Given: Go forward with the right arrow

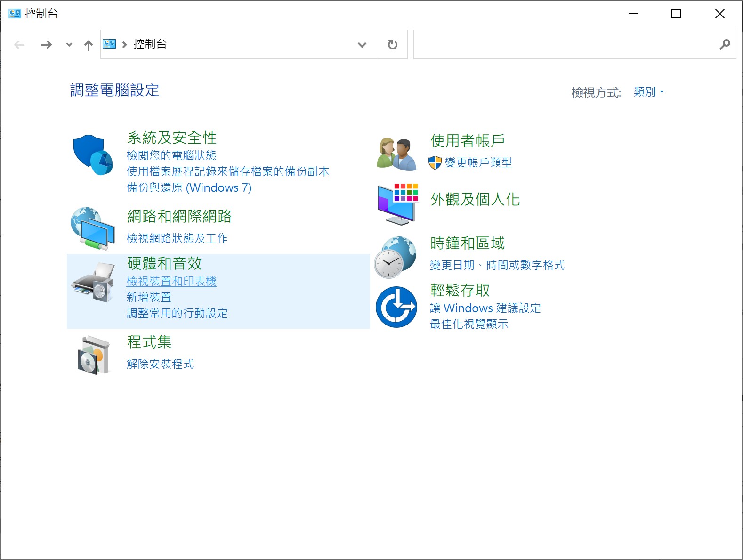Looking at the screenshot, I should click(x=46, y=45).
